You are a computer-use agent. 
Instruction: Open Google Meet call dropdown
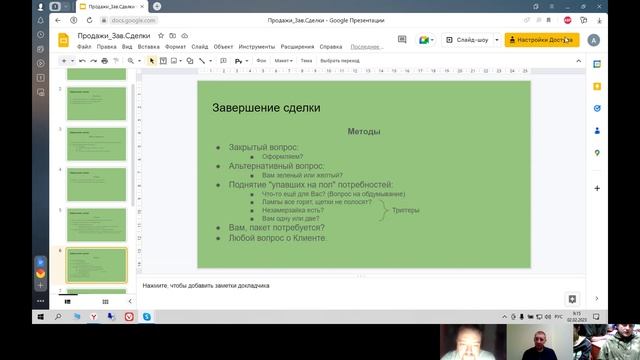click(426, 40)
